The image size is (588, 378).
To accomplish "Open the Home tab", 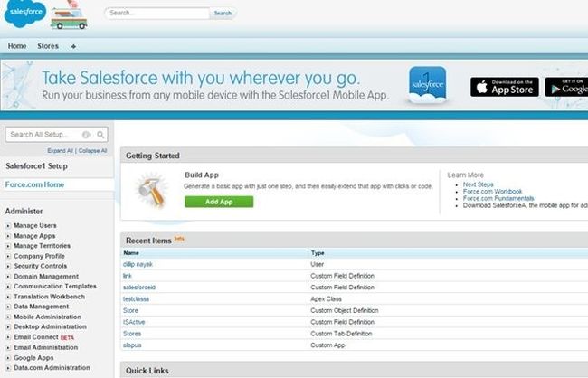I will click(17, 46).
